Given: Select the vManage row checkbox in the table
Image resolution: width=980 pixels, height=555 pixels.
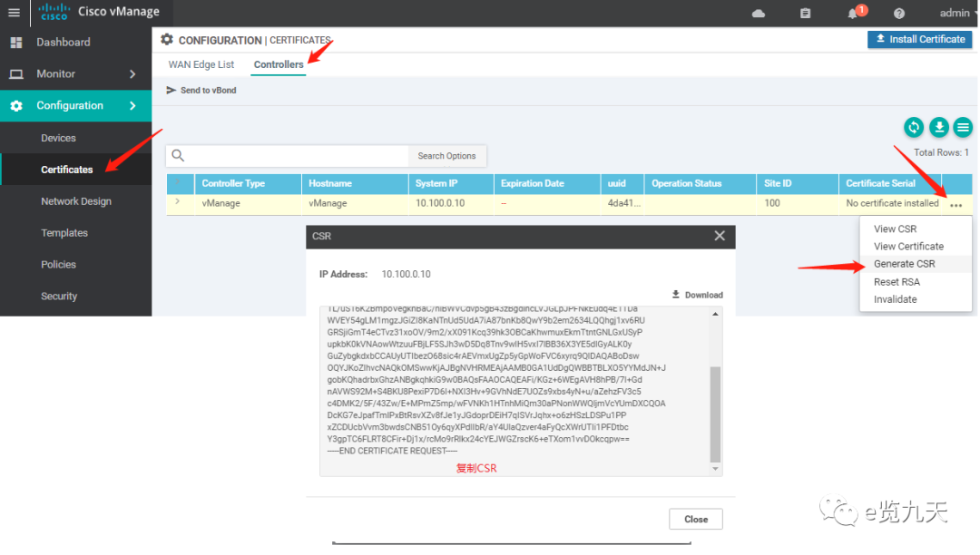Looking at the screenshot, I should coord(180,202).
